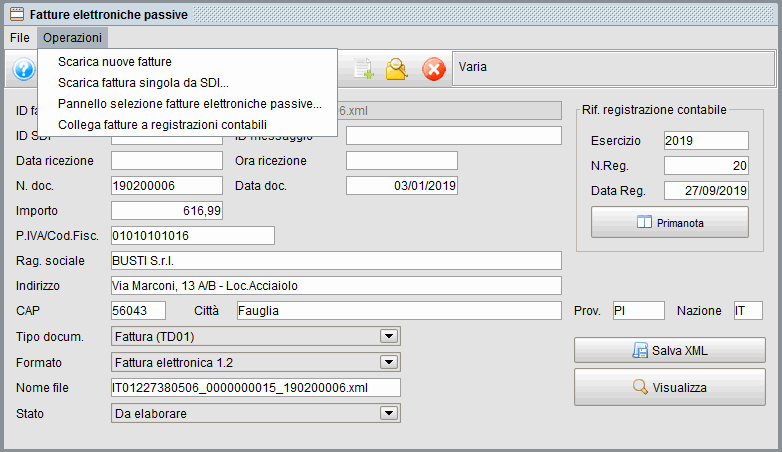Viewport: 782px width, 452px height.
Task: Click the Rag. sociale text field
Action: (x=336, y=261)
